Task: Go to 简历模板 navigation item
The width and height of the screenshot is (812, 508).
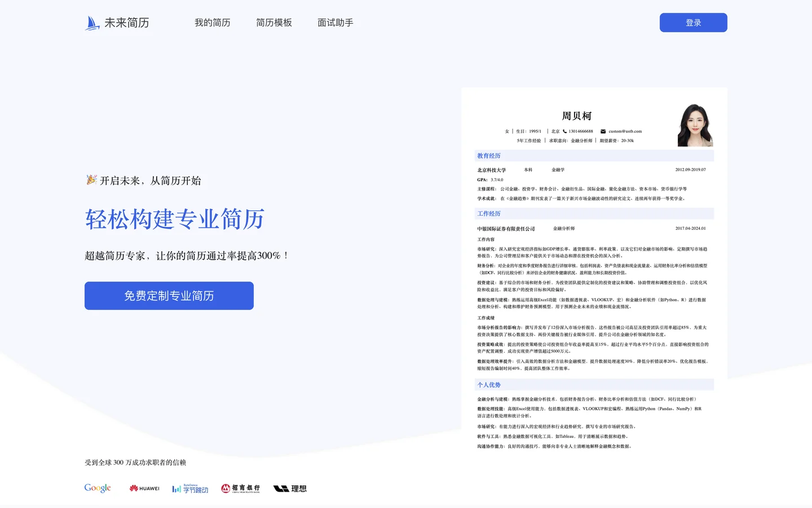Action: (x=274, y=23)
